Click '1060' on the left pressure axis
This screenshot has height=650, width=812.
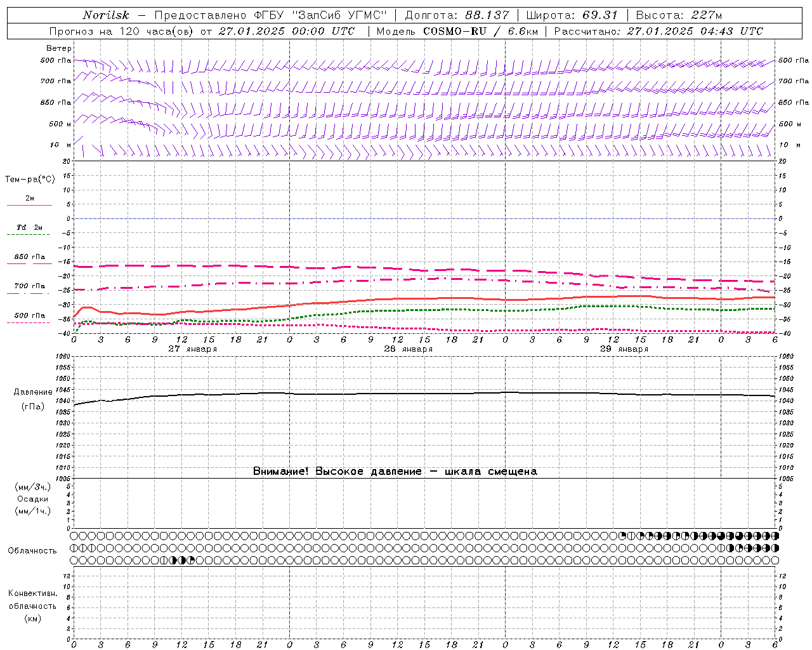[x=64, y=357]
